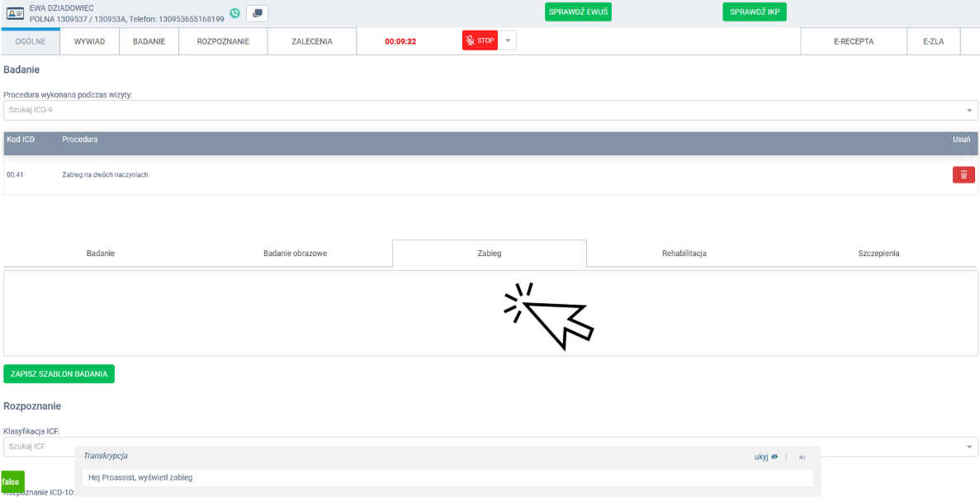Delete procedure 00.41 with trash icon
This screenshot has height=503, width=980.
pos(963,174)
